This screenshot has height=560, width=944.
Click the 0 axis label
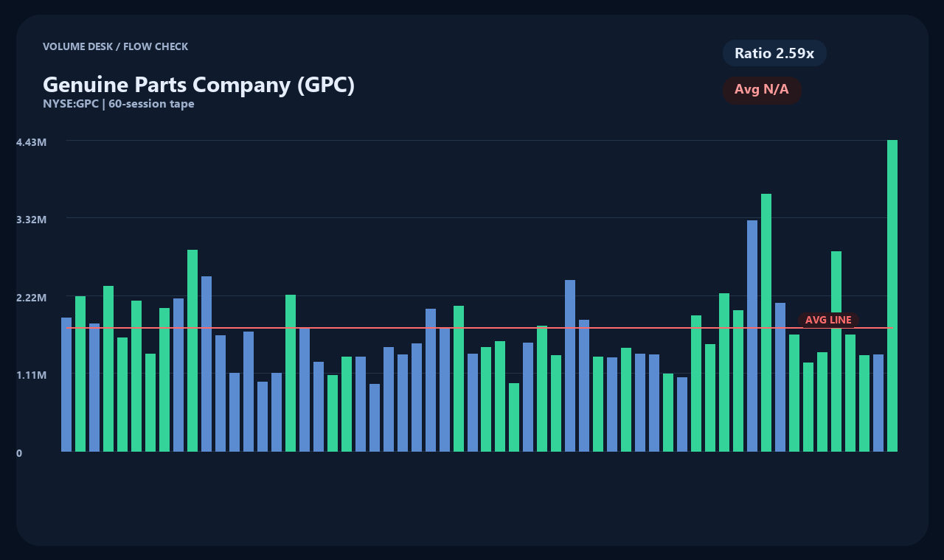19,453
